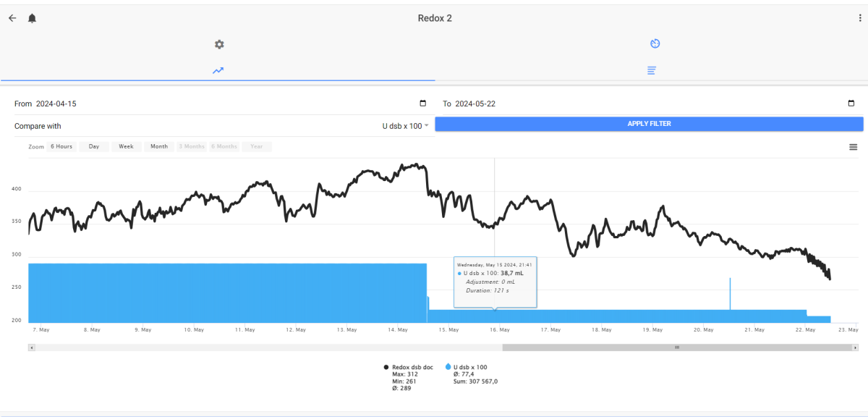Open the chart hamburger export menu

click(854, 147)
